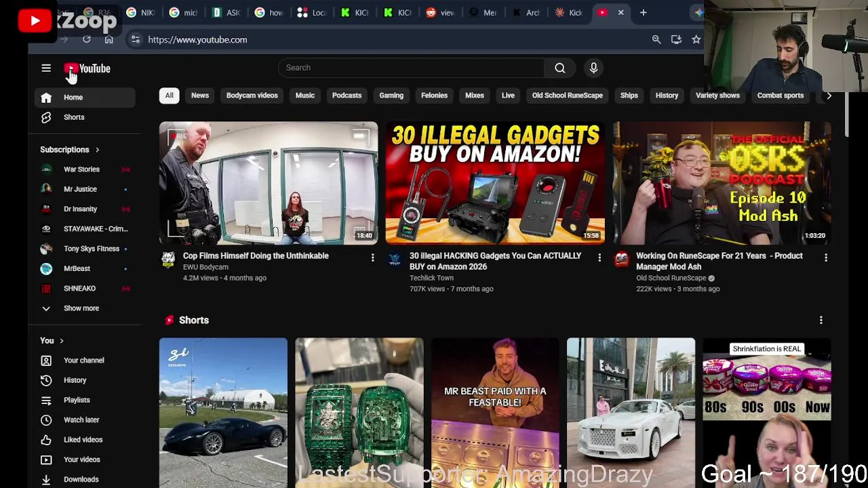The width and height of the screenshot is (868, 488).
Task: Select the Gaming filter chip
Action: pos(391,96)
